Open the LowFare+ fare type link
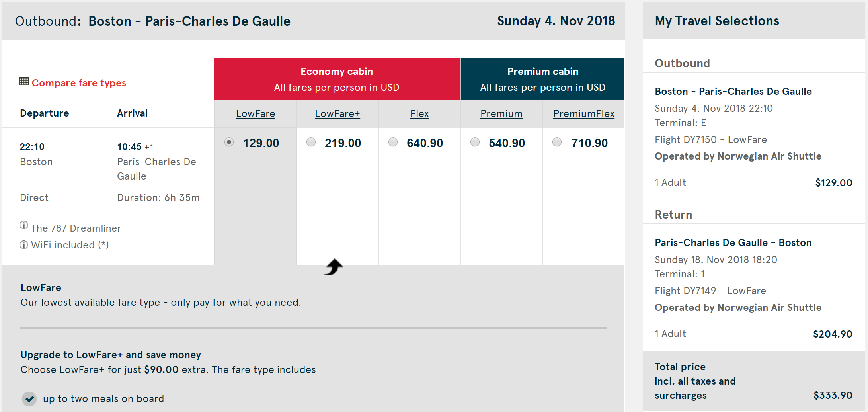Image resolution: width=868 pixels, height=412 pixels. tap(337, 114)
